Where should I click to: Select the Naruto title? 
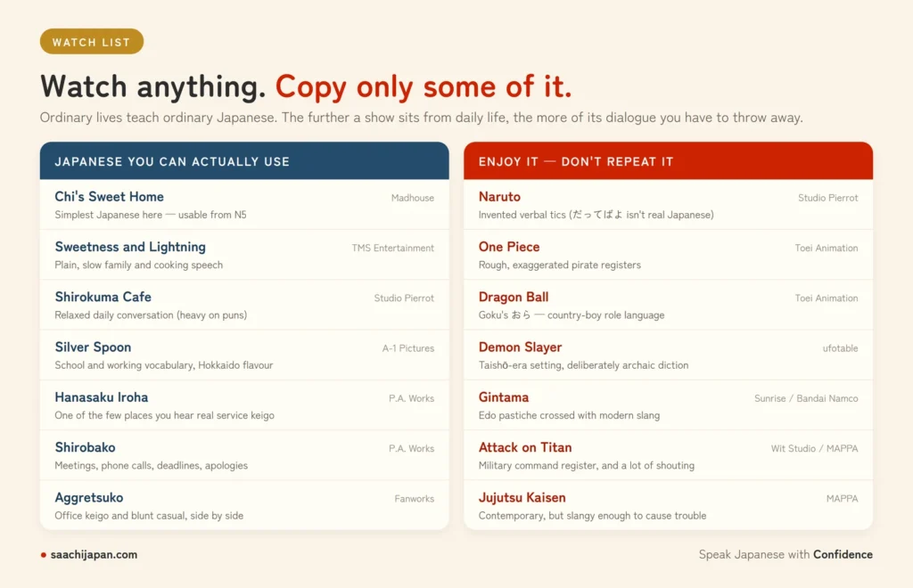pyautogui.click(x=499, y=197)
